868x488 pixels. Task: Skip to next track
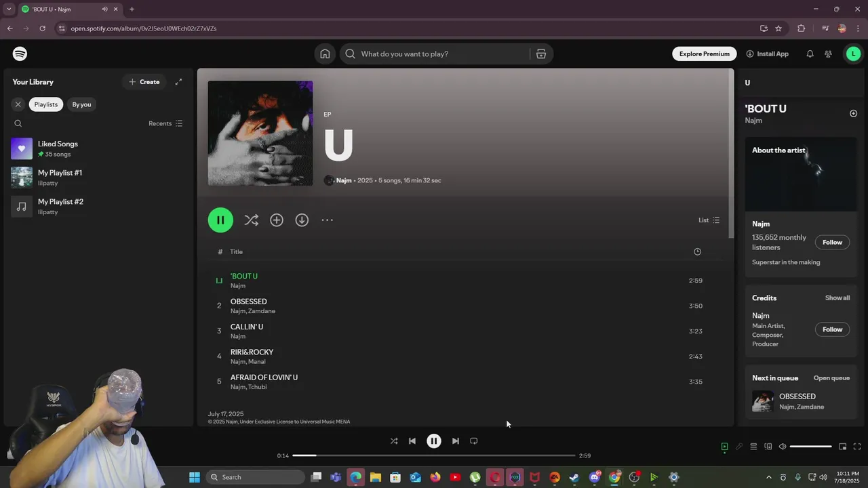point(456,441)
